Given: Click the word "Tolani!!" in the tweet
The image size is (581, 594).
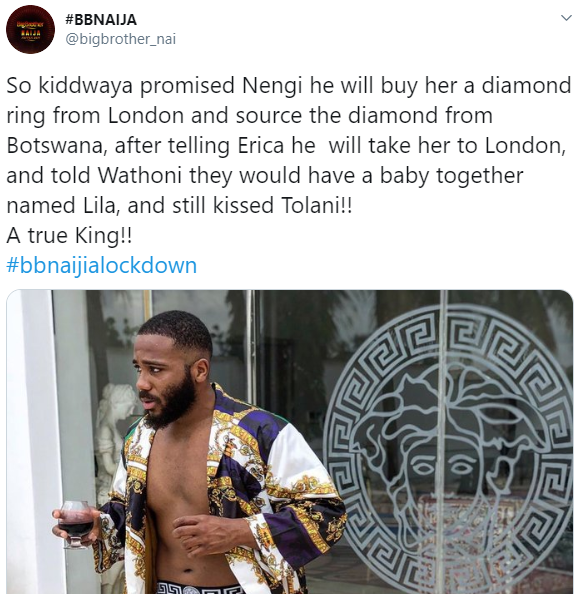Looking at the screenshot, I should 317,205.
